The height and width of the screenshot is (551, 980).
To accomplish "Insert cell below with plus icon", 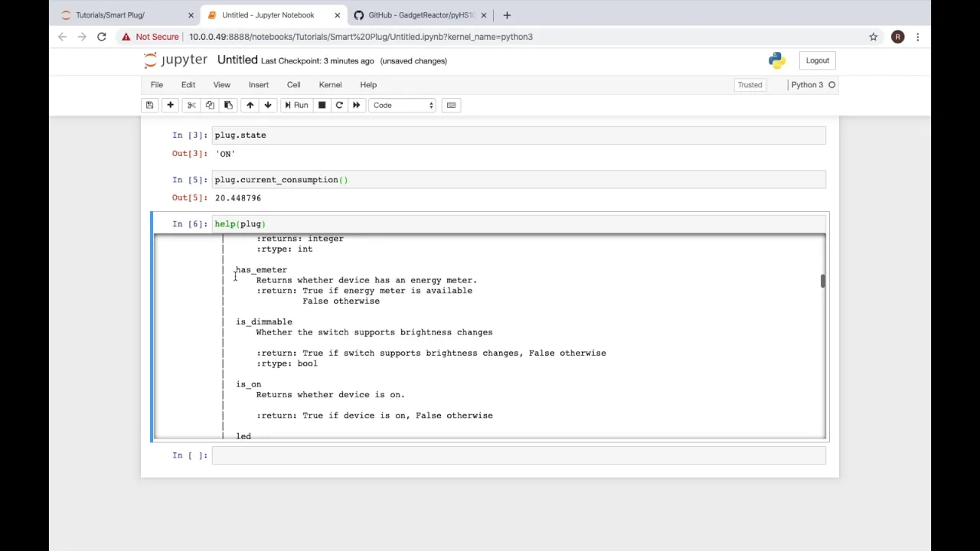I will pos(170,105).
